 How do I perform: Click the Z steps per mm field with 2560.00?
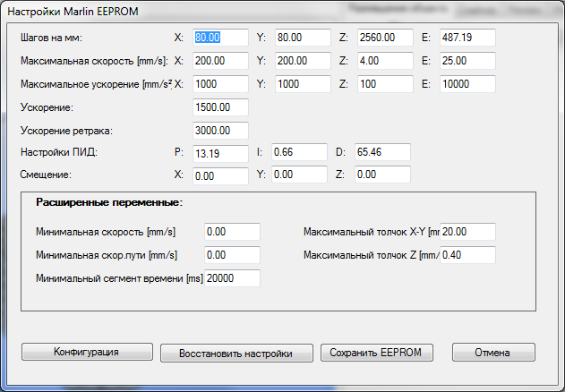tap(382, 38)
